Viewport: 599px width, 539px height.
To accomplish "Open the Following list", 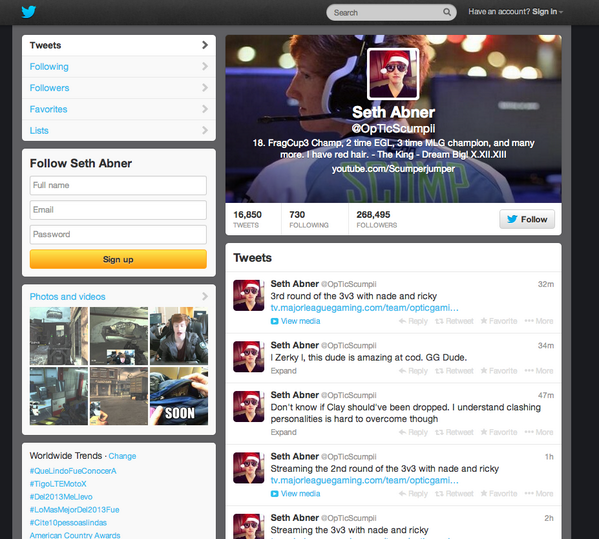I will pos(119,66).
